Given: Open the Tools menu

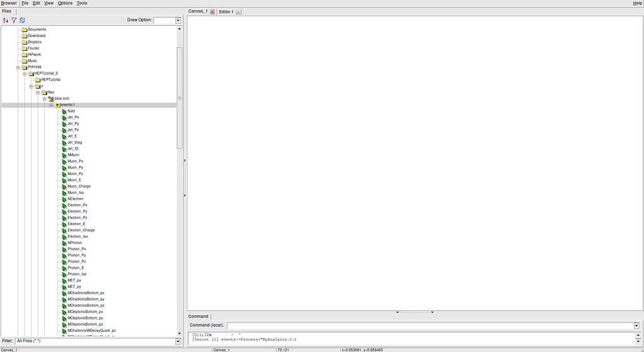Looking at the screenshot, I should [x=82, y=3].
